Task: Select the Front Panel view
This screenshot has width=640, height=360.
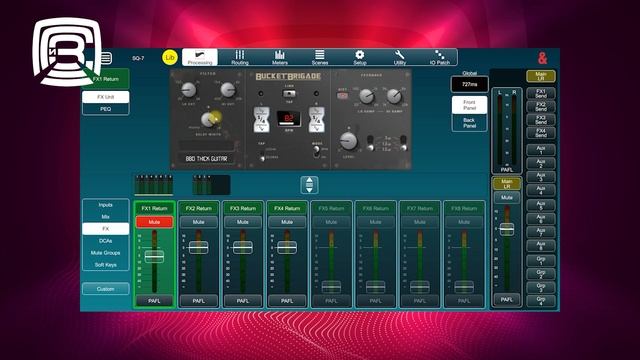Action: pyautogui.click(x=469, y=105)
